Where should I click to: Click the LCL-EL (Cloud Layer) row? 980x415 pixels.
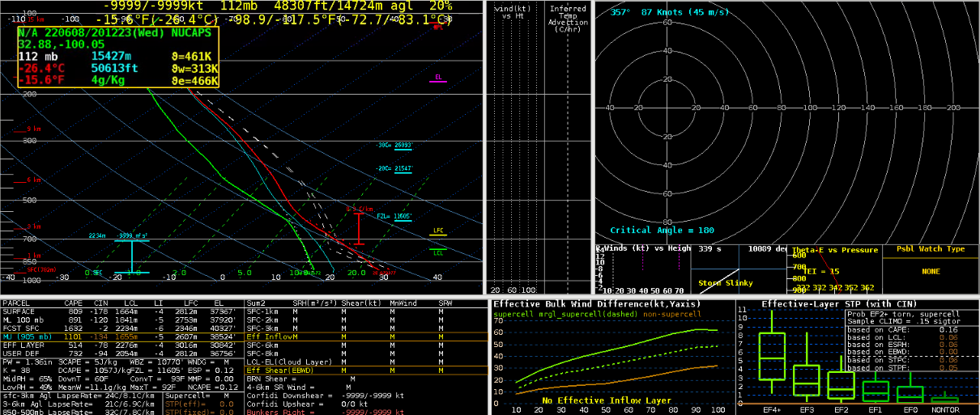pyautogui.click(x=367, y=361)
